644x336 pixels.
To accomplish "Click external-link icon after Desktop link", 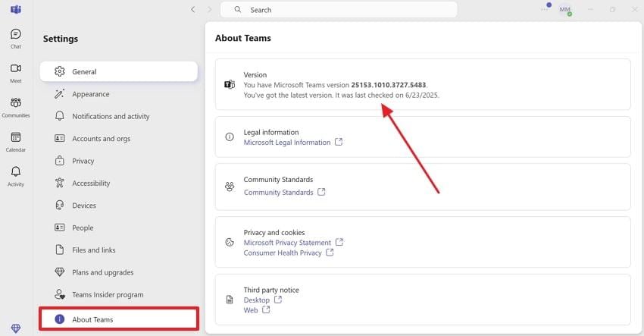I will click(x=278, y=300).
